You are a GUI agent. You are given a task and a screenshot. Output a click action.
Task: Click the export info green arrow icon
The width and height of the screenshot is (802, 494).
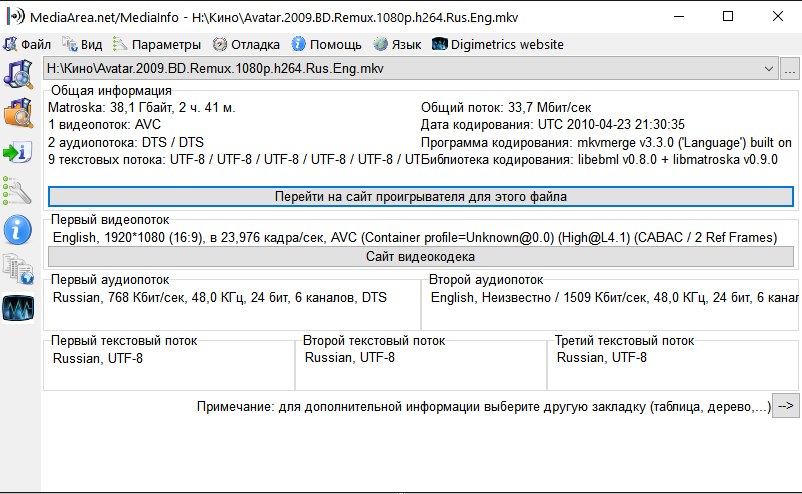point(19,152)
